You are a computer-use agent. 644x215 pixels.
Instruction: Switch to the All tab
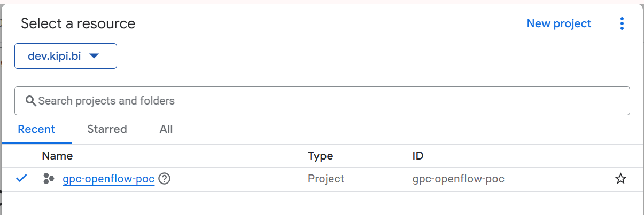click(x=166, y=129)
